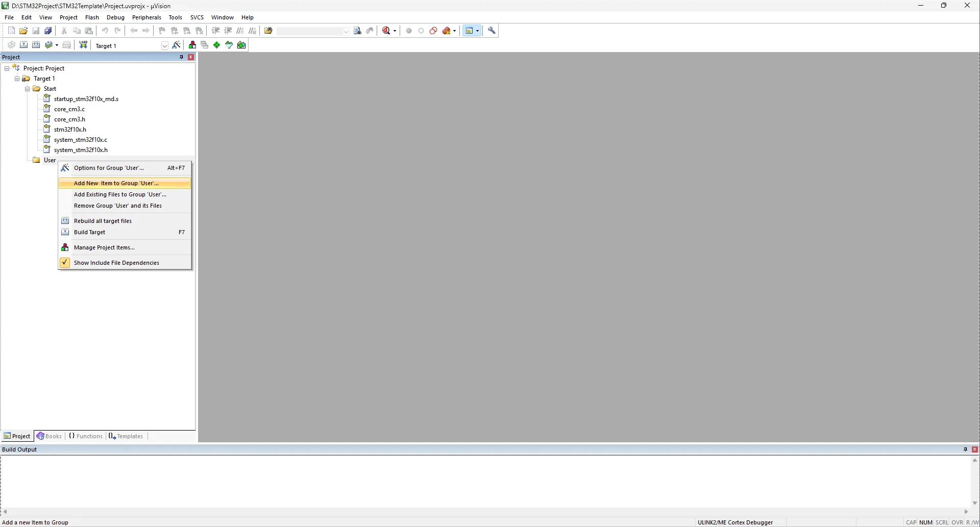
Task: Collapse the Project: Project tree node
Action: tap(7, 68)
